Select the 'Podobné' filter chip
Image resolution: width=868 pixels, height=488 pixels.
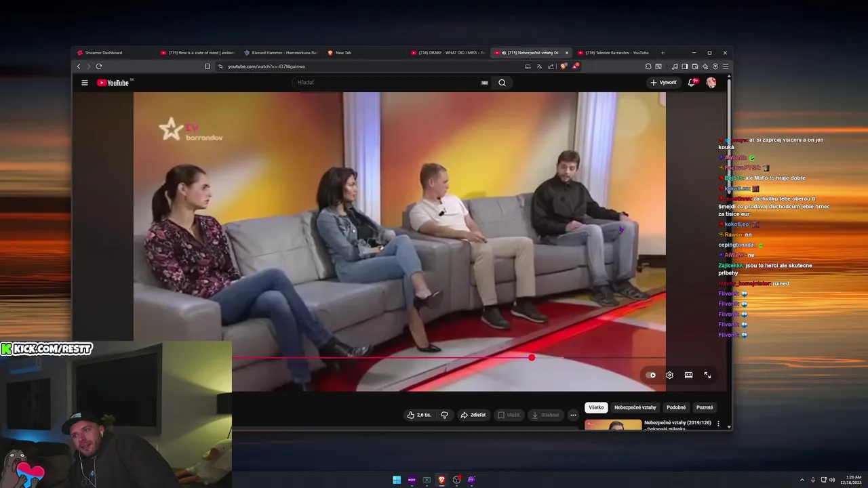pos(676,407)
